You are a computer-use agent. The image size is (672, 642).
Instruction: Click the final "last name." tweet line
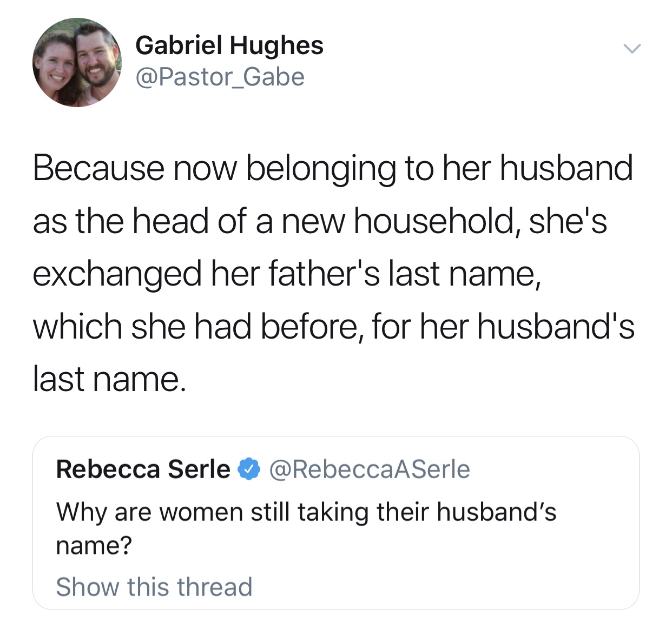click(x=109, y=379)
